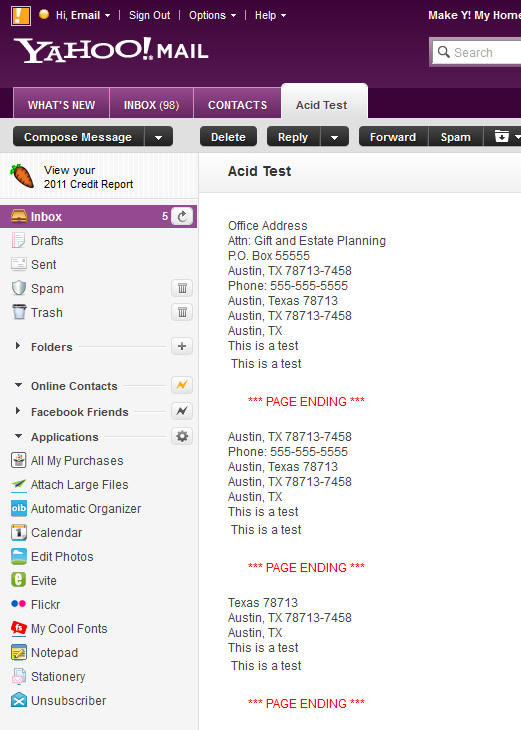521x730 pixels.
Task: Select the Acid Test tab
Action: pyautogui.click(x=325, y=101)
